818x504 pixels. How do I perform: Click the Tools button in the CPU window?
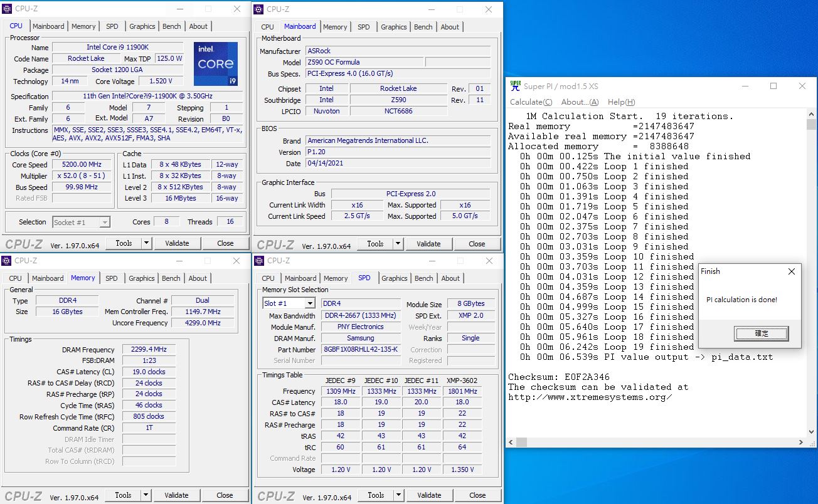[x=124, y=243]
